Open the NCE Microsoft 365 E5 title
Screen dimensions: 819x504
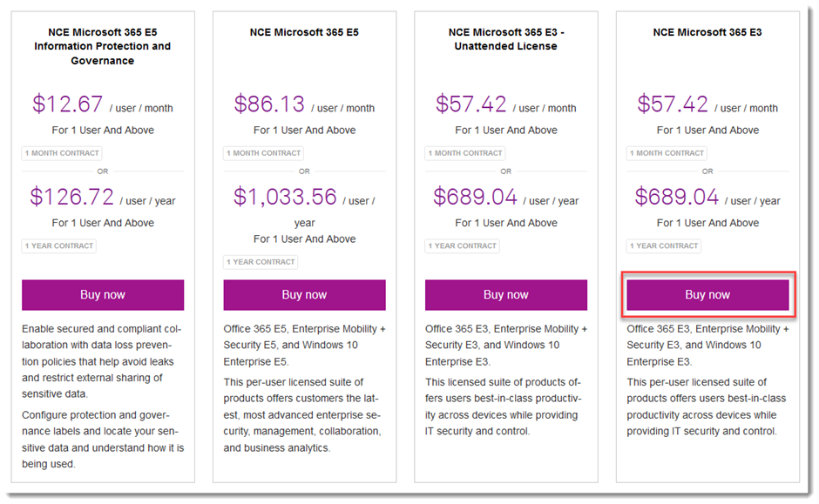click(304, 32)
